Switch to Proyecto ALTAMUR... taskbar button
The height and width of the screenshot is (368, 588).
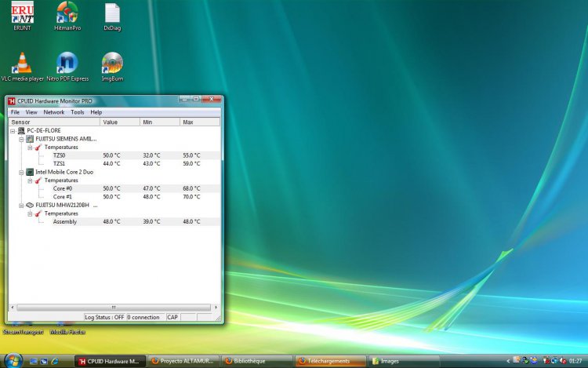(183, 361)
